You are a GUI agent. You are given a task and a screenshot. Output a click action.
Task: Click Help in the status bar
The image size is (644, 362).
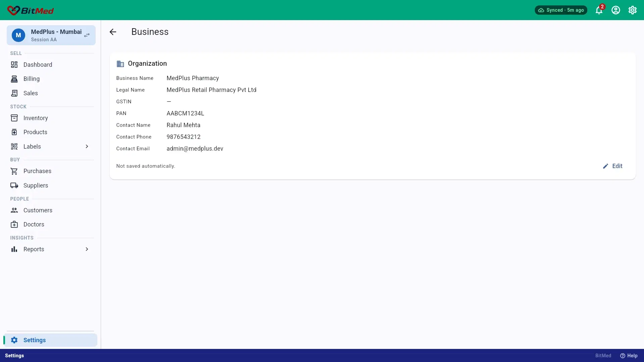coord(629,356)
